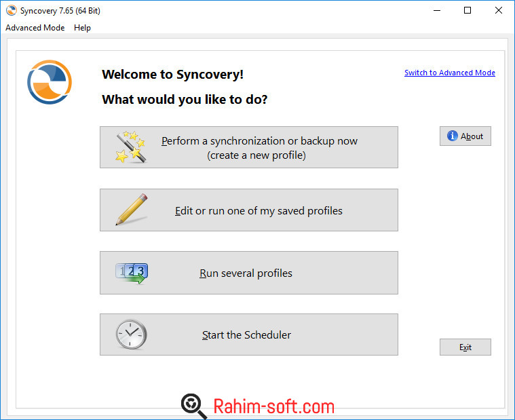Viewport: 515px width, 420px height.
Task: Choose "Start the Scheduler" text
Action: click(x=246, y=335)
